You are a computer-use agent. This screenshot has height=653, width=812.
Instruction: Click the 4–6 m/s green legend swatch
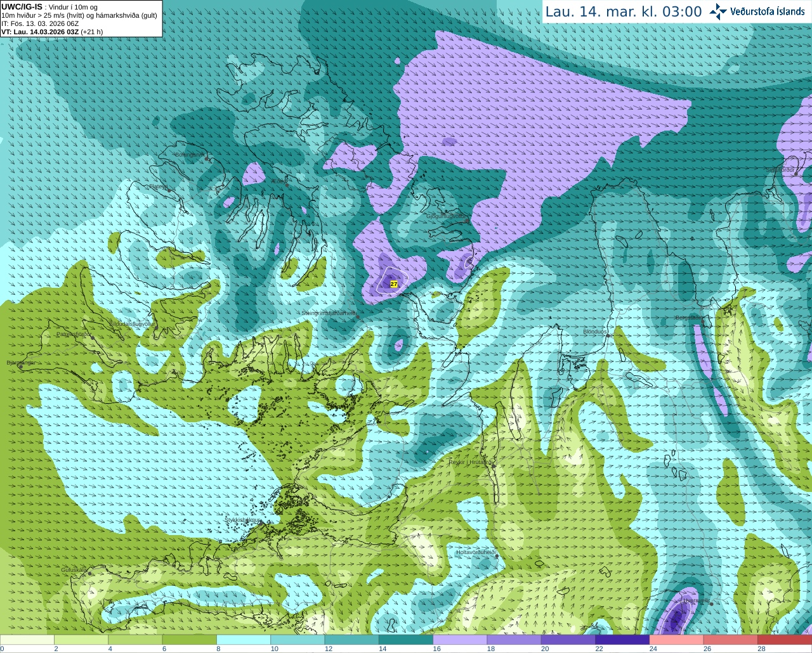pos(135,639)
